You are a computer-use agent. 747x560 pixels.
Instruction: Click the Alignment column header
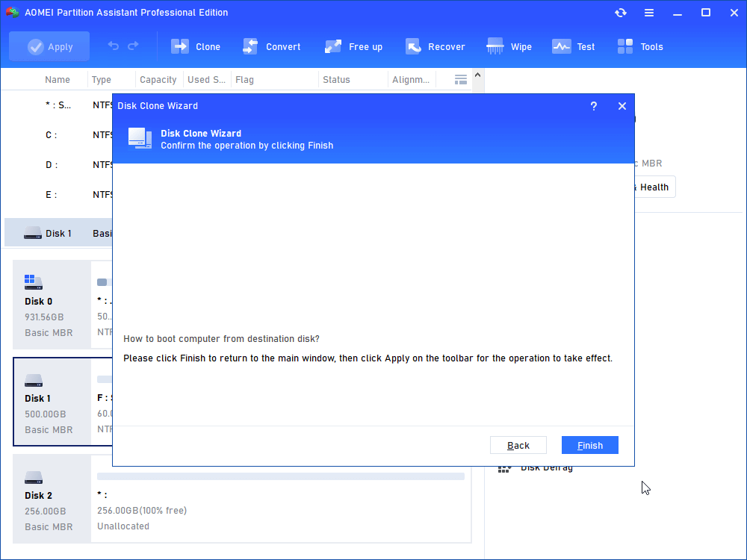[411, 80]
